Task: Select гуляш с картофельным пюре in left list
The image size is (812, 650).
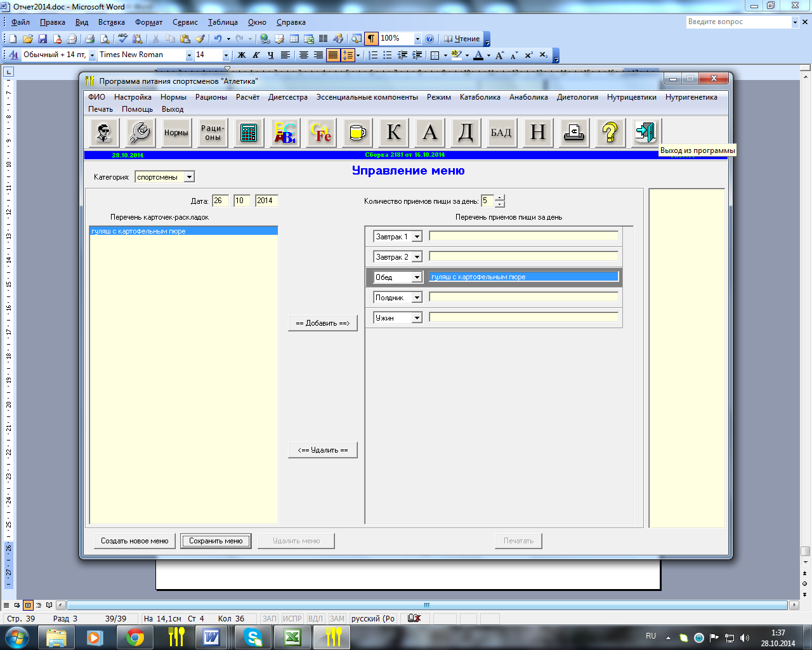Action: coord(139,232)
